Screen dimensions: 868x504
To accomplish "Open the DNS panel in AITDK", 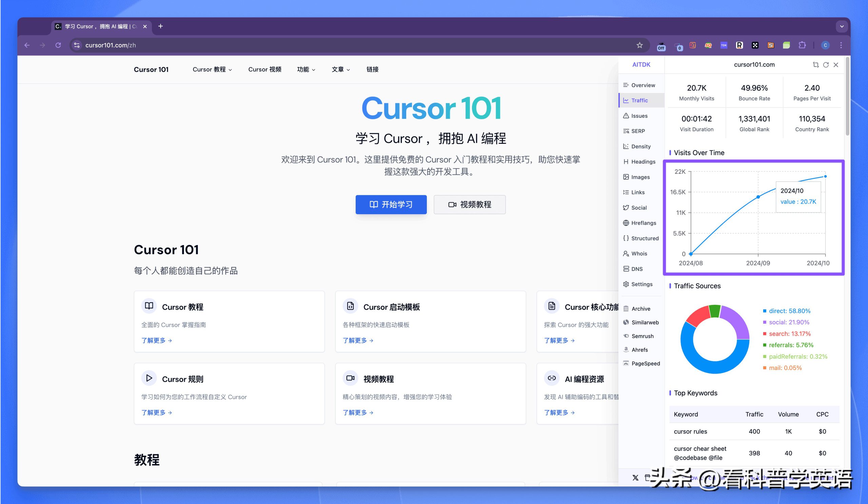I will 637,269.
